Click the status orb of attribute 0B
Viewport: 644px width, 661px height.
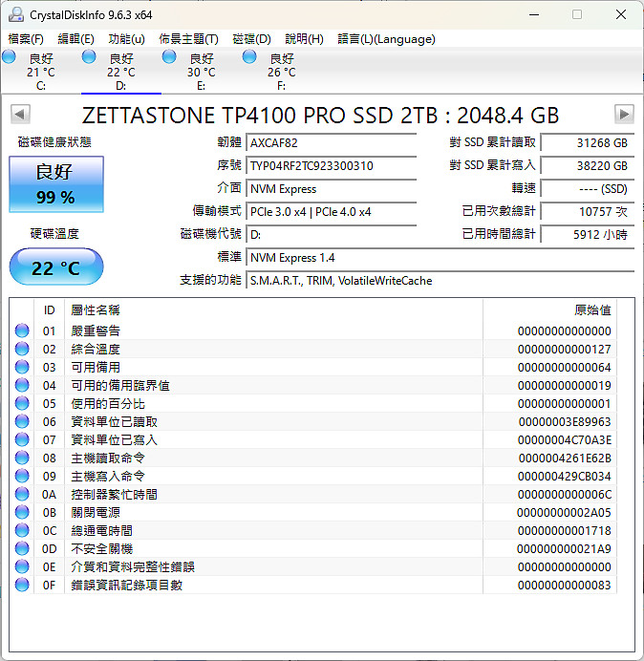pyautogui.click(x=22, y=512)
